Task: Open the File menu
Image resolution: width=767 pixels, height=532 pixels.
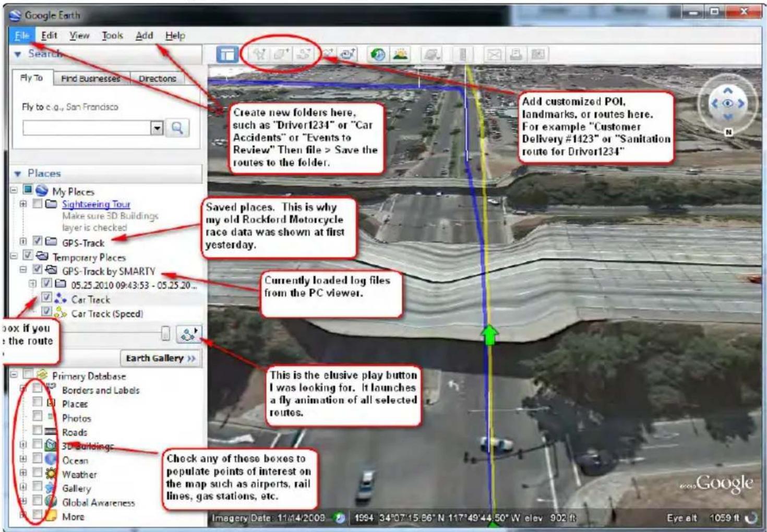Action: 22,35
